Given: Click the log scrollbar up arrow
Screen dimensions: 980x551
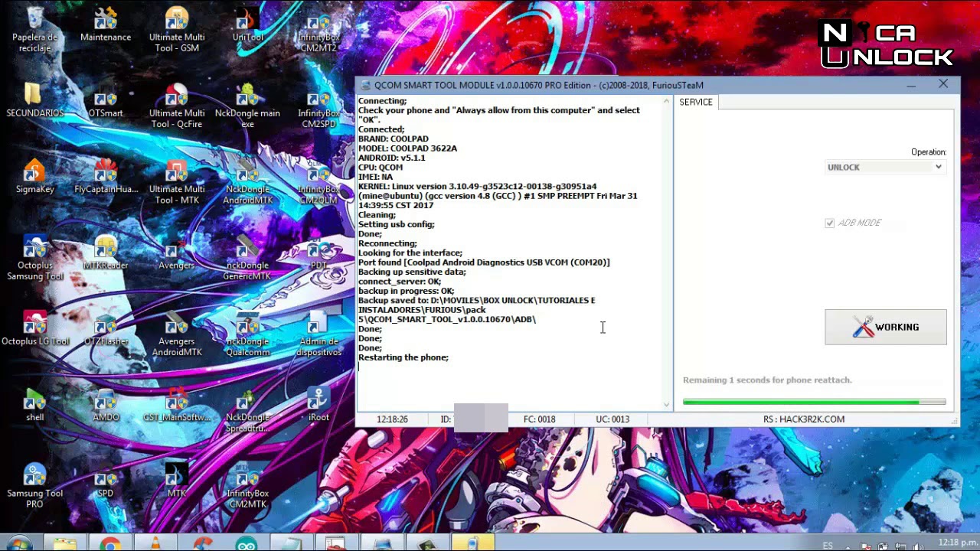Looking at the screenshot, I should 666,101.
